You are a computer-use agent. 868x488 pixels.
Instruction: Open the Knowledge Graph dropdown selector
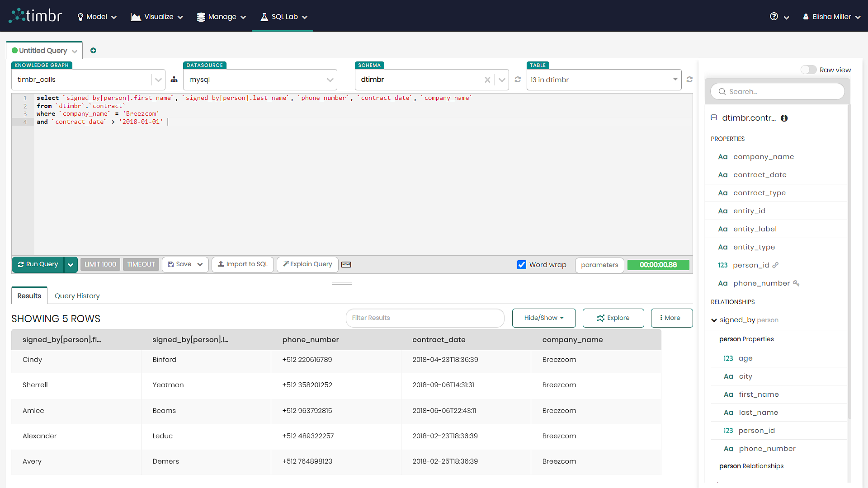158,79
